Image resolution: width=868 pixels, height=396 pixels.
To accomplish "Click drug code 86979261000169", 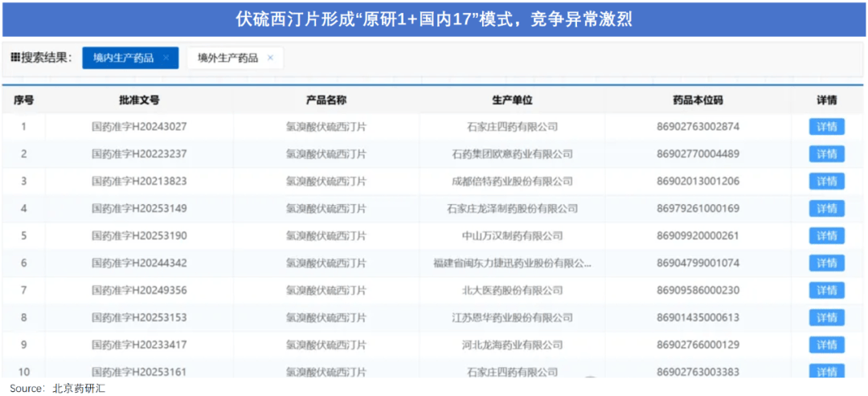I will [x=698, y=209].
